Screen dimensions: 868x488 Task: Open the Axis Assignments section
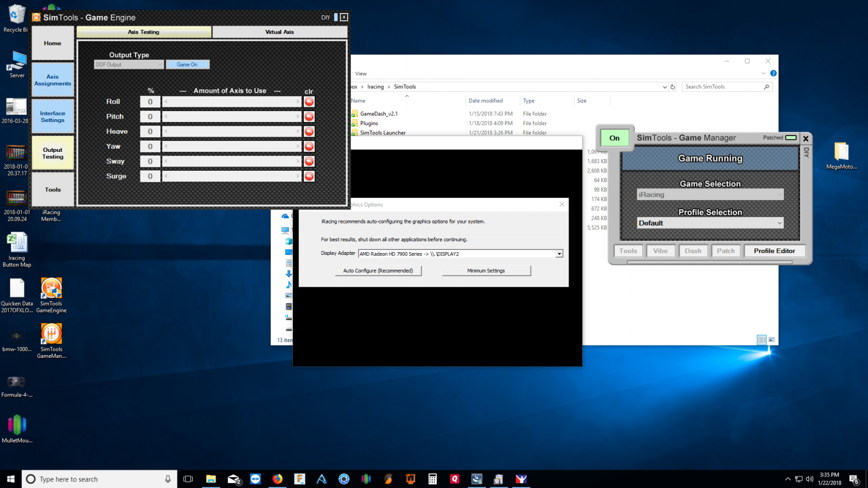pos(53,80)
